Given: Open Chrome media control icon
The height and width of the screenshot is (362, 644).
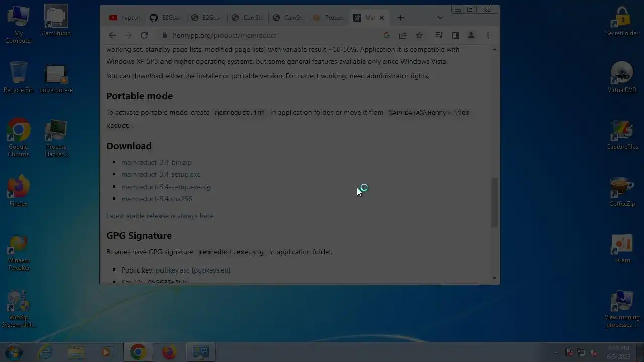Looking at the screenshot, I should pos(439,35).
